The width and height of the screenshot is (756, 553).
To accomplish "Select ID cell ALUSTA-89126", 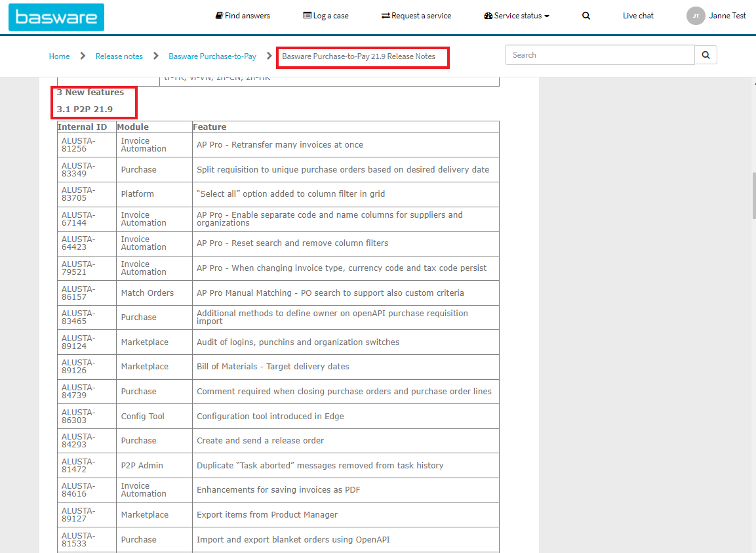I will coord(87,367).
